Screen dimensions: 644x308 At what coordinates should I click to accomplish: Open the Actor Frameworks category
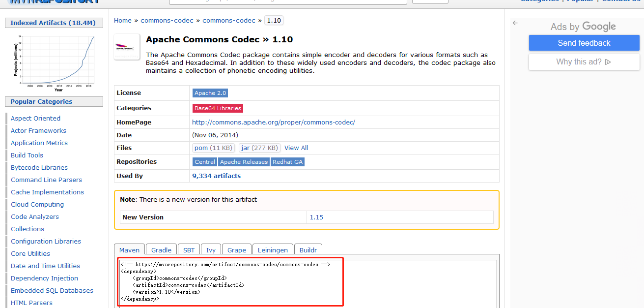point(38,130)
